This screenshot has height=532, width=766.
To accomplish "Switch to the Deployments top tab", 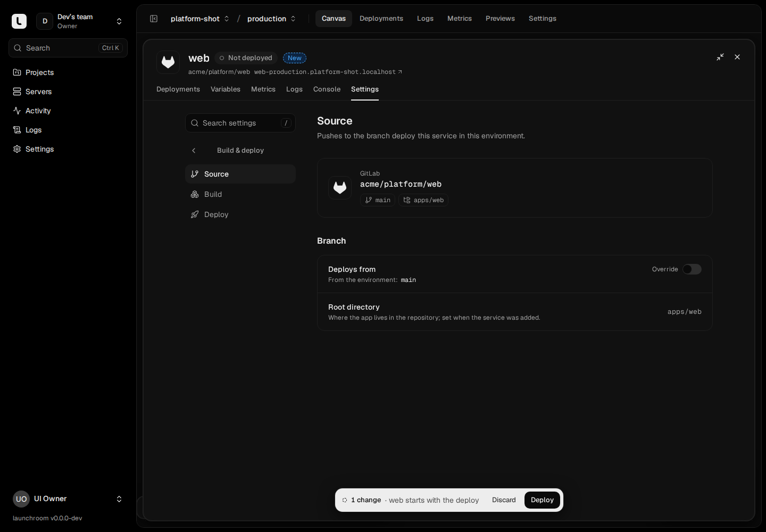I will click(x=381, y=19).
